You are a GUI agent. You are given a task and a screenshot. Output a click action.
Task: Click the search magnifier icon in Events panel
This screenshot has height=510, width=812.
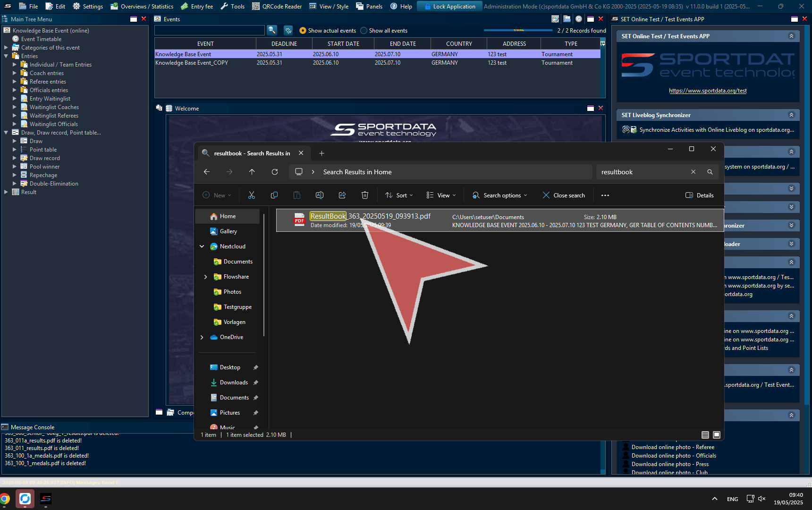272,30
